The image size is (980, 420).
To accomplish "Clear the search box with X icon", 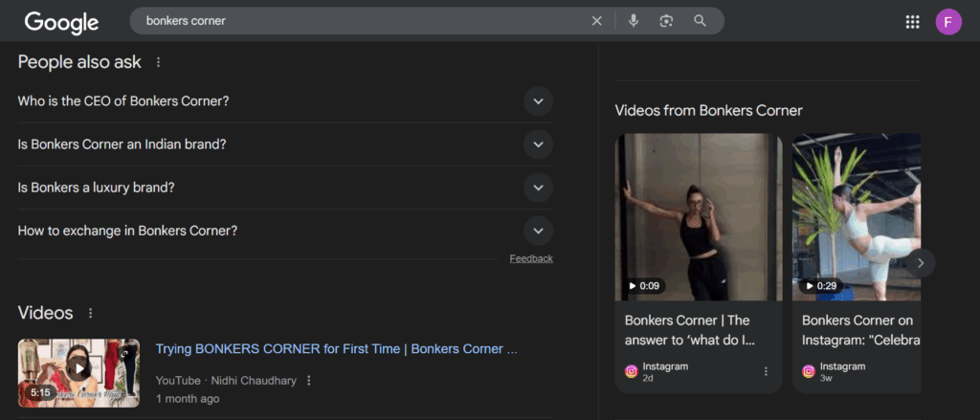I will [x=597, y=21].
